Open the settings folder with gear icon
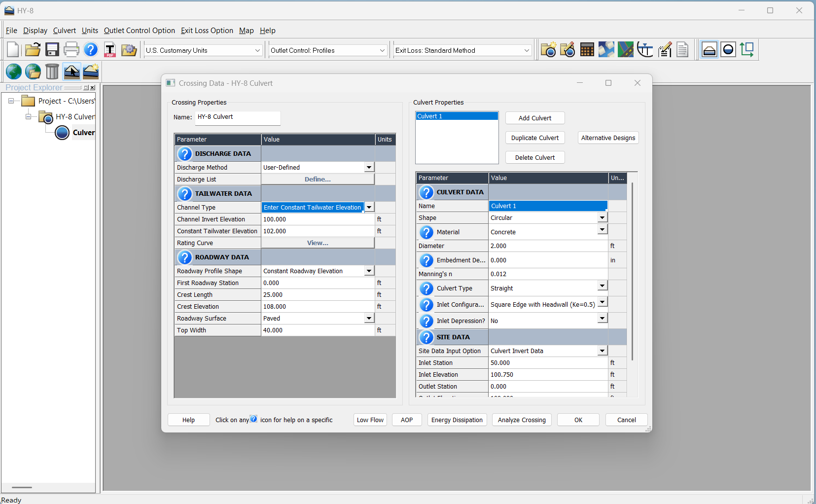Screen dimensions: 816x504 (x=129, y=50)
